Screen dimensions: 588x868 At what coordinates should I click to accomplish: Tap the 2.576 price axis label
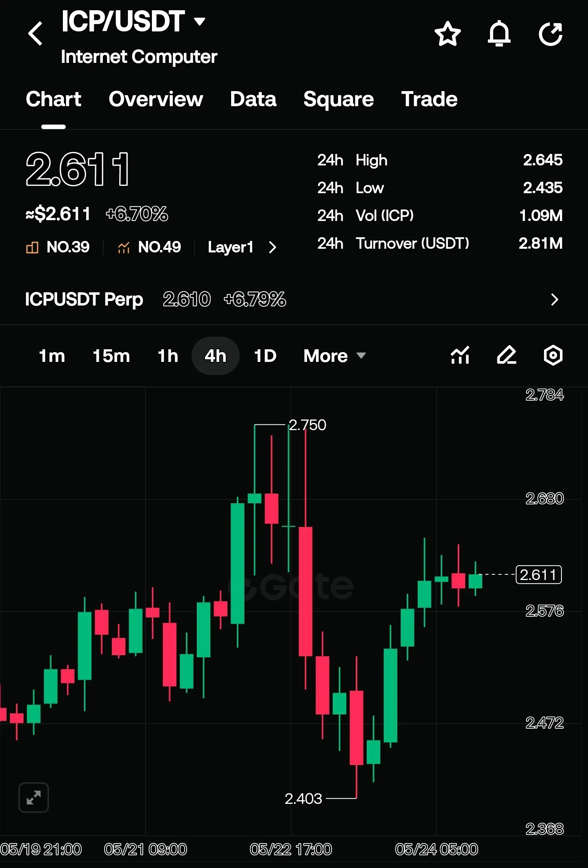(x=544, y=611)
